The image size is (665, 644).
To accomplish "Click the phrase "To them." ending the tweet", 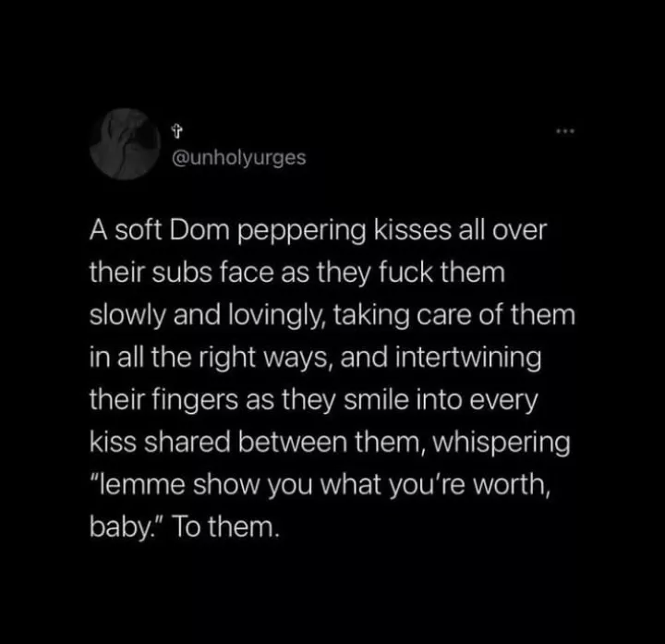I will (227, 527).
